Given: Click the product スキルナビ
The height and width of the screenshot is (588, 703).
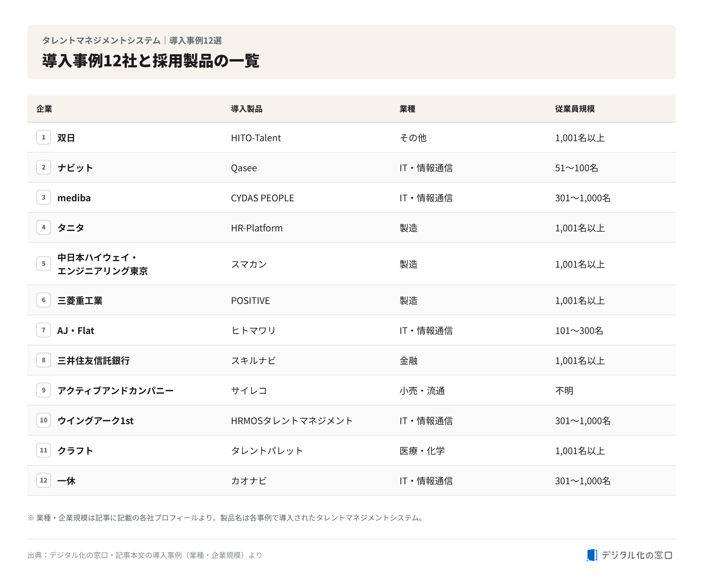Looking at the screenshot, I should (253, 361).
